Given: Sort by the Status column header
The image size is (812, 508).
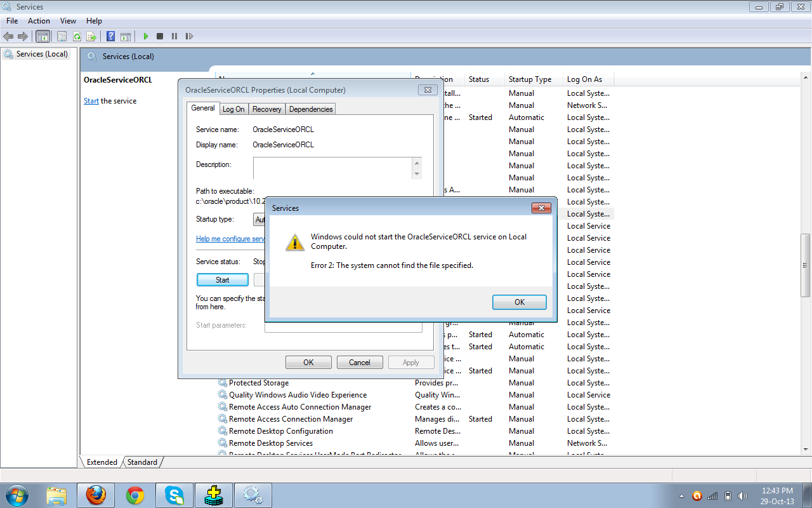Looking at the screenshot, I should pos(484,79).
